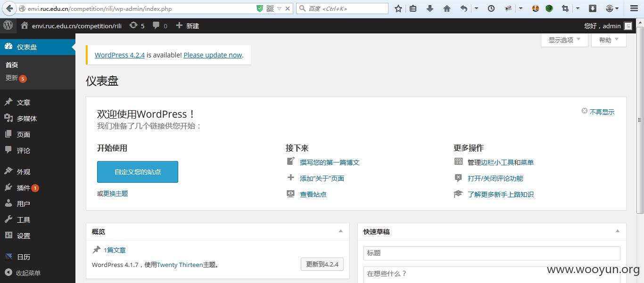The image size is (644, 283).
Task: Open the 用户 users menu
Action: (38, 204)
